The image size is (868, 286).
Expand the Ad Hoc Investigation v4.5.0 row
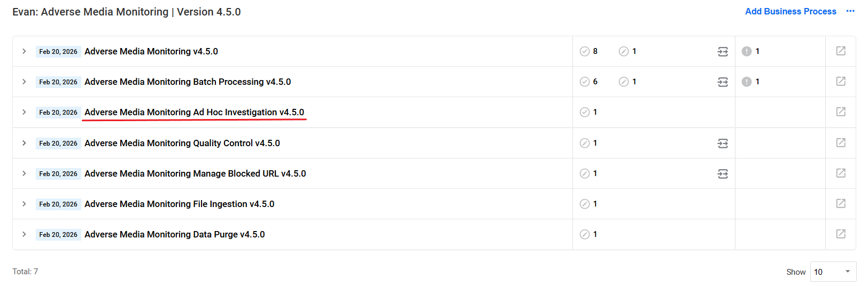click(24, 112)
